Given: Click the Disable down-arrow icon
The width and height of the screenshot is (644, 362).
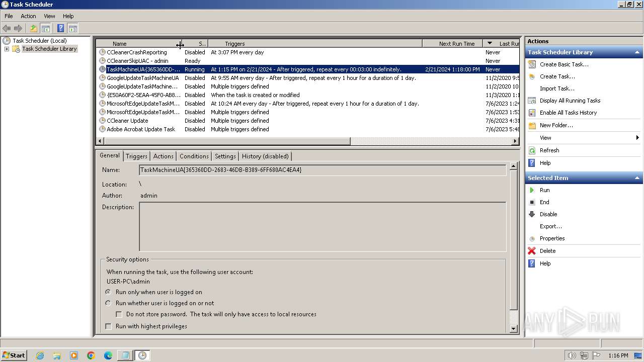Looking at the screenshot, I should 532,214.
